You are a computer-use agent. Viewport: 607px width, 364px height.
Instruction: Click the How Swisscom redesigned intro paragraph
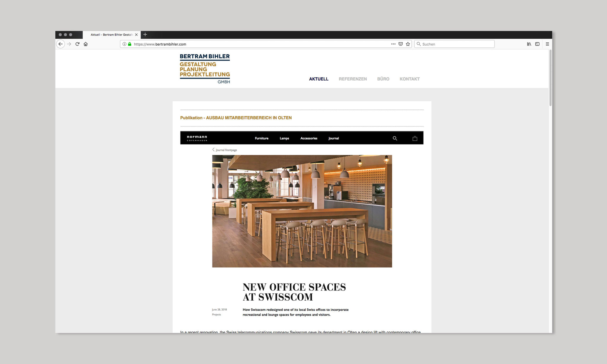pos(295,312)
